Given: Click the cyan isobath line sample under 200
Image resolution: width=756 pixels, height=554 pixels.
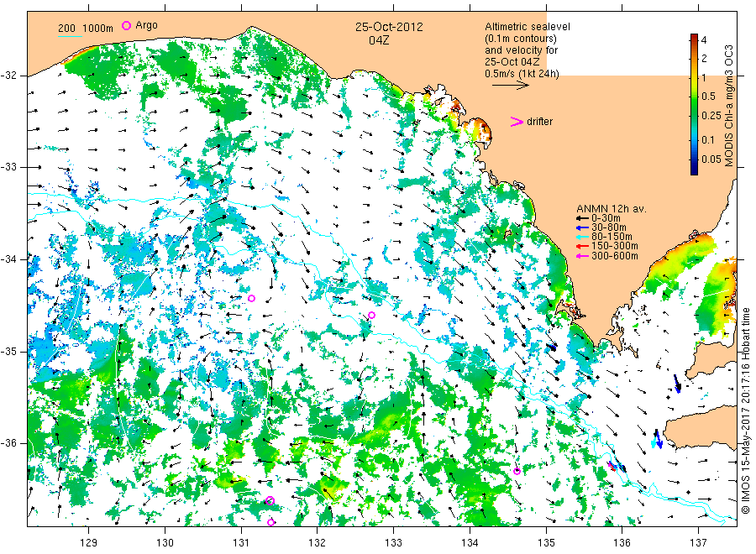Looking at the screenshot, I should click(x=70, y=36).
